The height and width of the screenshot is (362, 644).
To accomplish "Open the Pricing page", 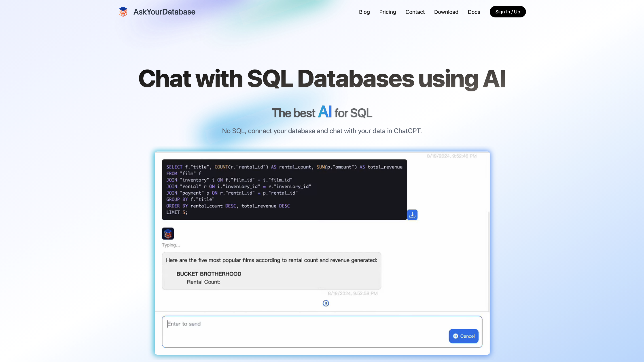I will [388, 12].
